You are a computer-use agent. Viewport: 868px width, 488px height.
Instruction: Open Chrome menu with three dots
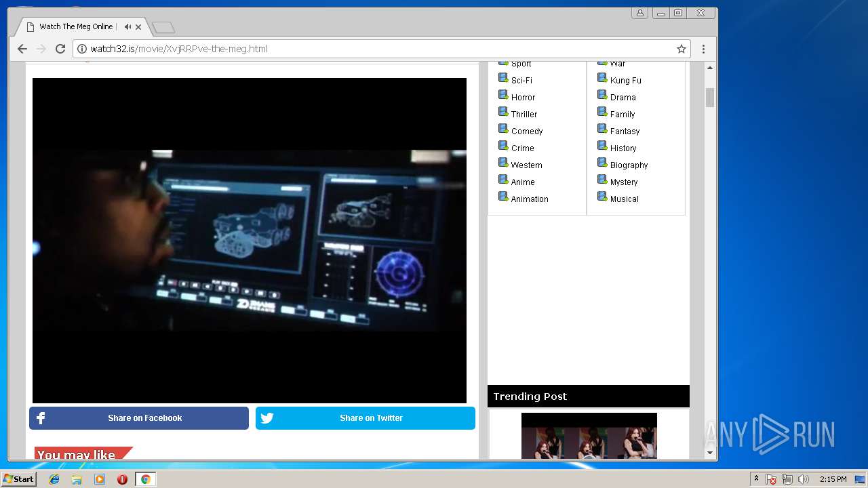coord(703,49)
